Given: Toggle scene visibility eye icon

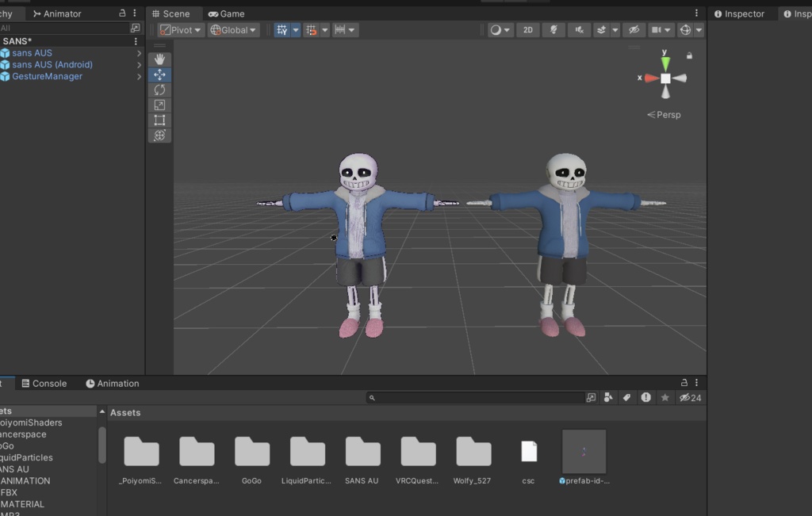Looking at the screenshot, I should (634, 29).
